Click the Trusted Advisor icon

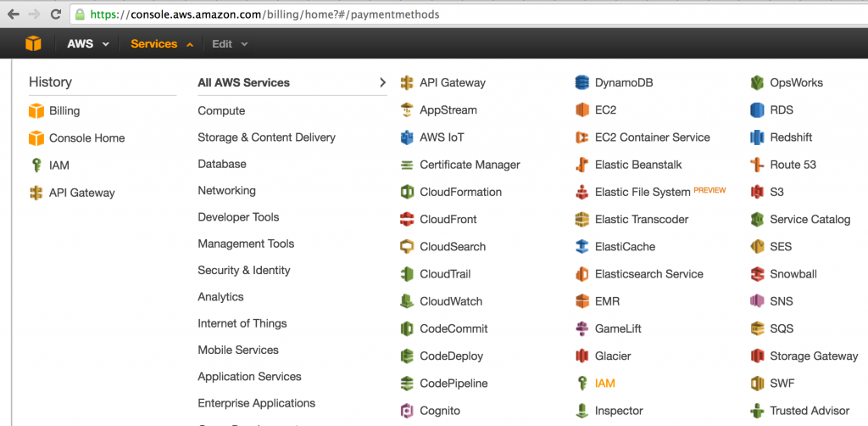[757, 411]
